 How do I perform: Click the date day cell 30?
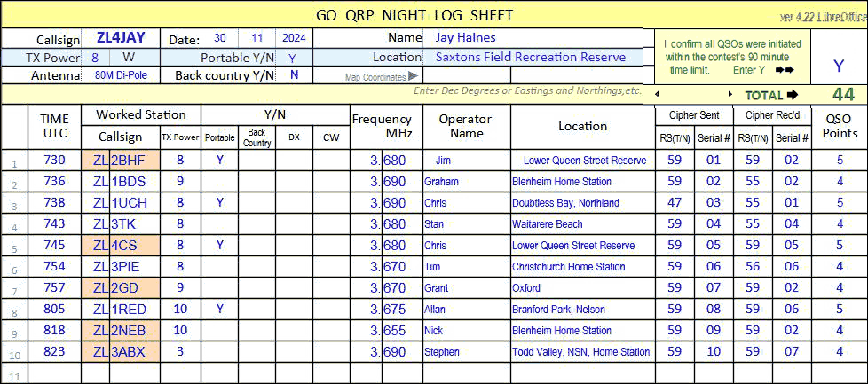coord(220,39)
